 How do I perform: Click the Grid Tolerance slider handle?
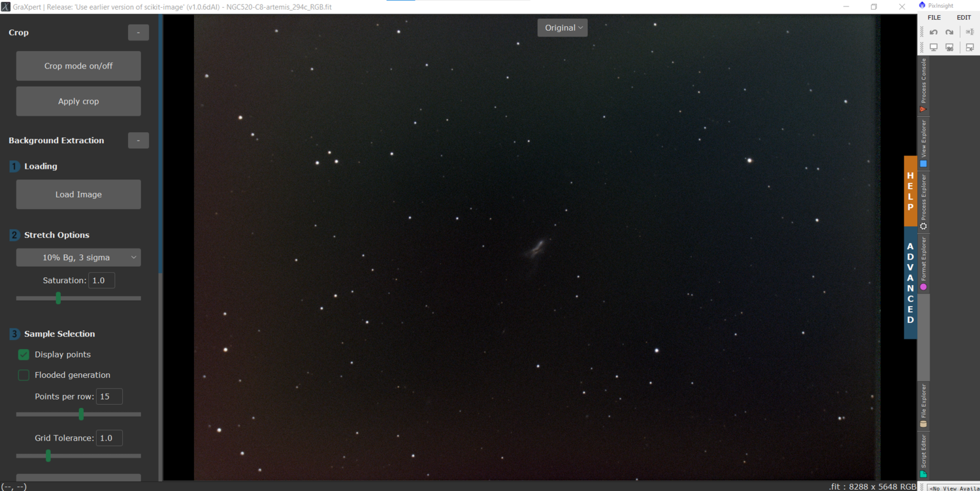tap(48, 456)
